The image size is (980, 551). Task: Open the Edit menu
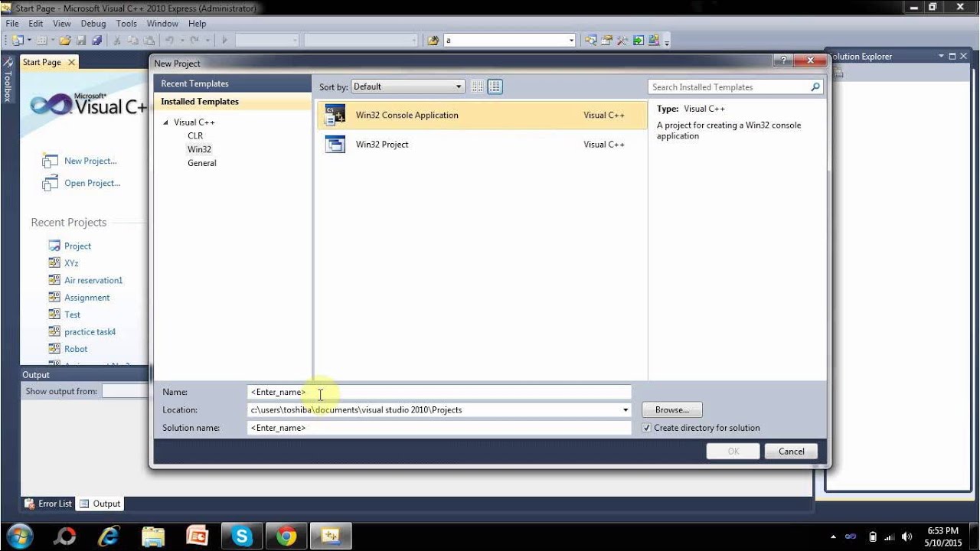coord(36,24)
